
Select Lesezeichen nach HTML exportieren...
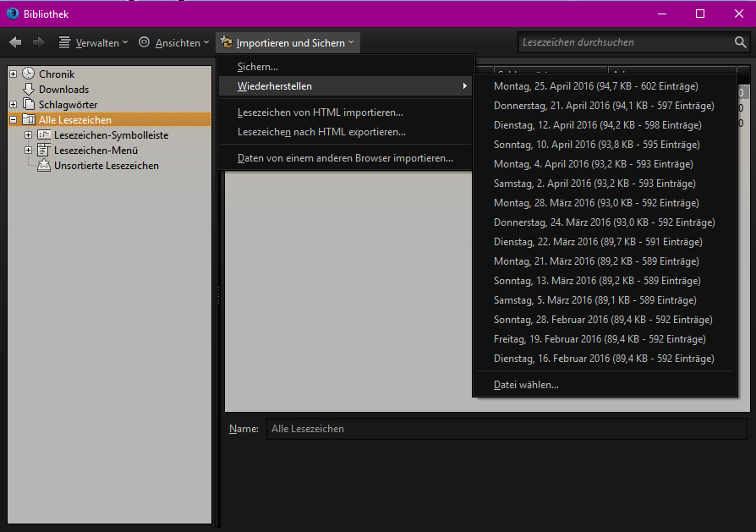[x=321, y=132]
